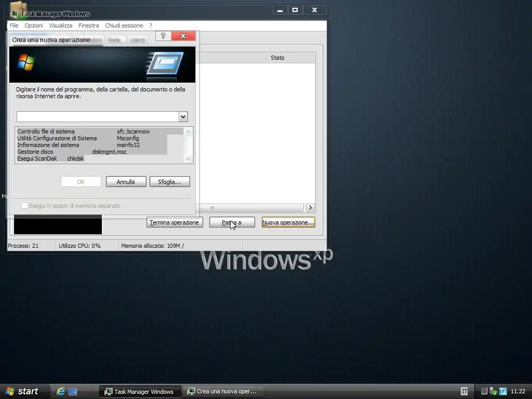532x399 pixels.
Task: Select Controllo file di sistema entry
Action: [x=100, y=131]
